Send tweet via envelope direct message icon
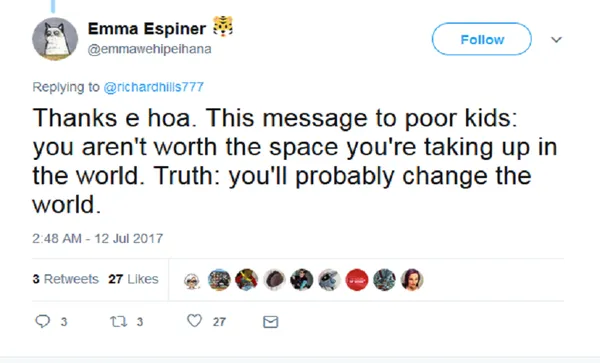The image size is (600, 363). pyautogui.click(x=271, y=322)
